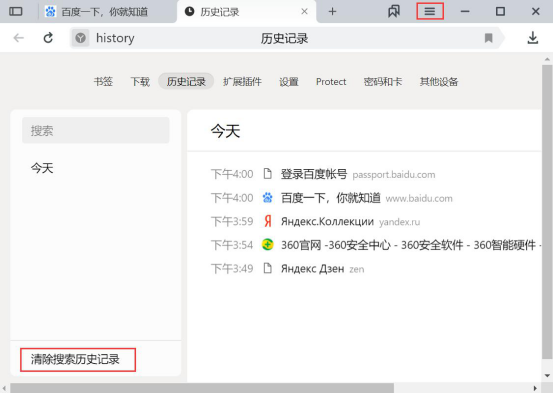This screenshot has width=553, height=393.
Task: Open the Яндекс Дзен history entry
Action: coord(312,269)
